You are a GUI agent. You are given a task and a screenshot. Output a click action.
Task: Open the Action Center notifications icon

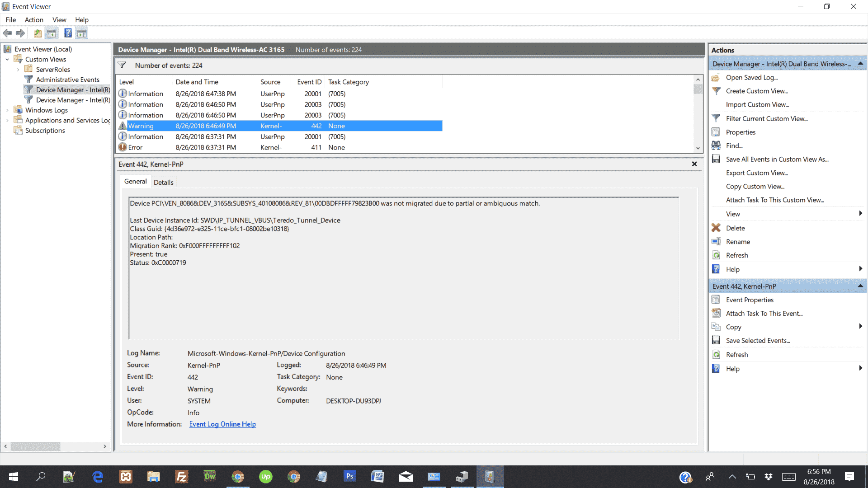849,477
